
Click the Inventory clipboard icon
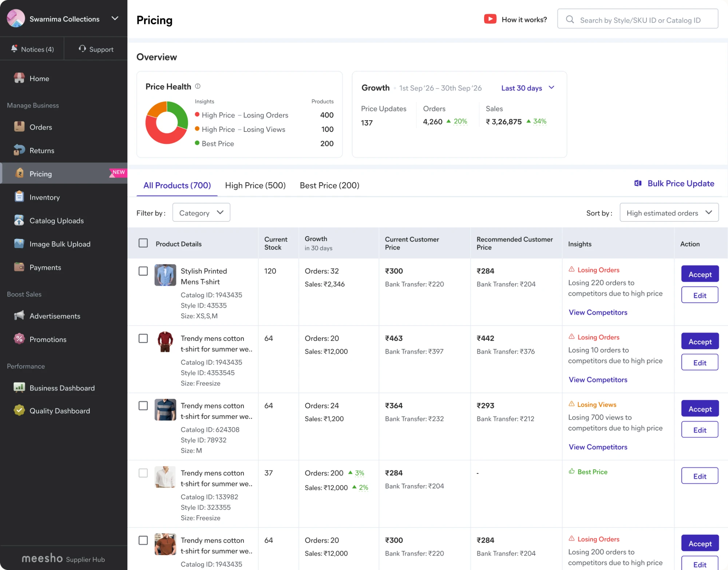click(19, 197)
